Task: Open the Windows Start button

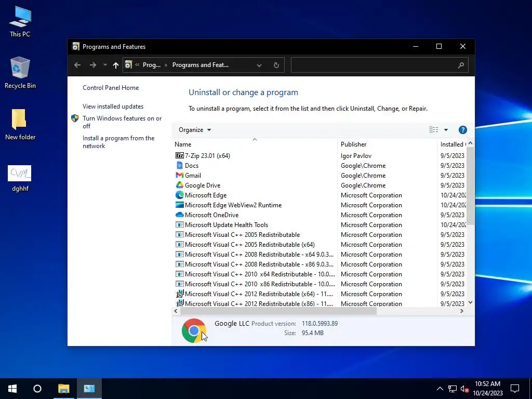Action: coord(12,389)
